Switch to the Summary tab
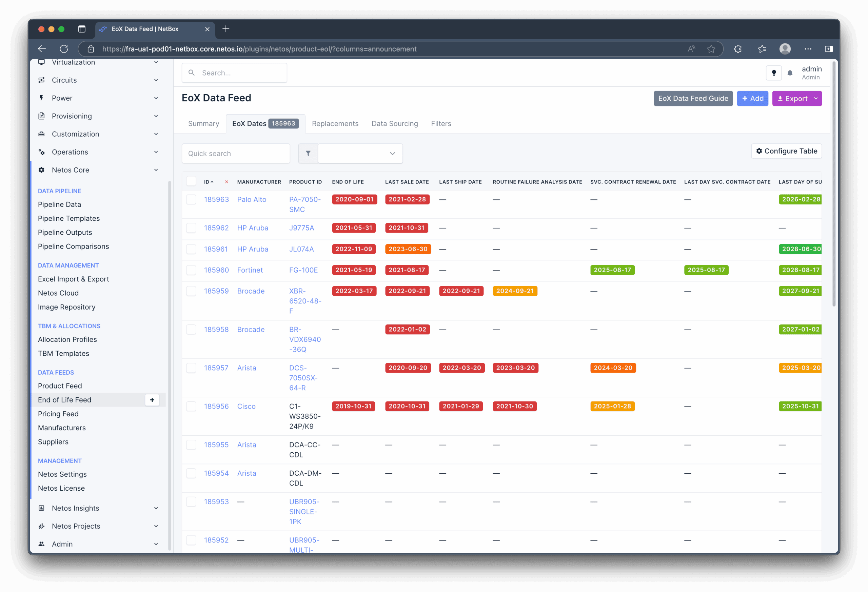Viewport: 868px width, 592px height. pos(203,124)
